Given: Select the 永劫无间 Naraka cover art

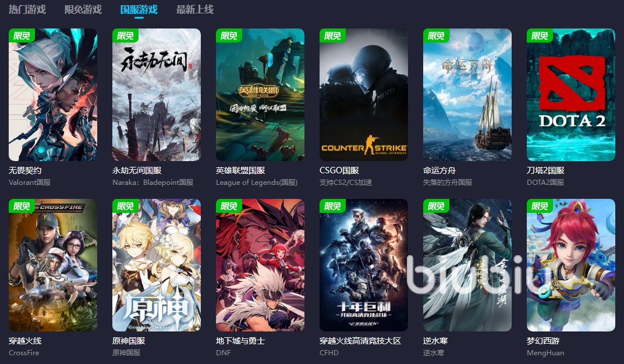Looking at the screenshot, I should 157,95.
